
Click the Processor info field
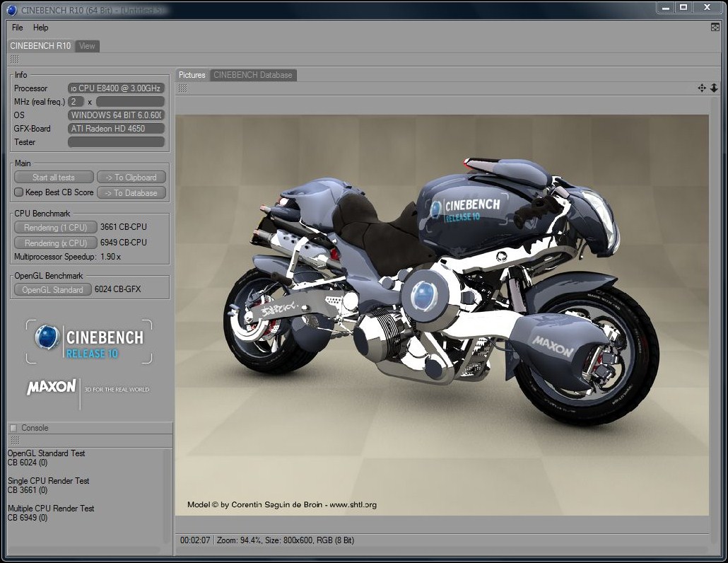pos(116,88)
